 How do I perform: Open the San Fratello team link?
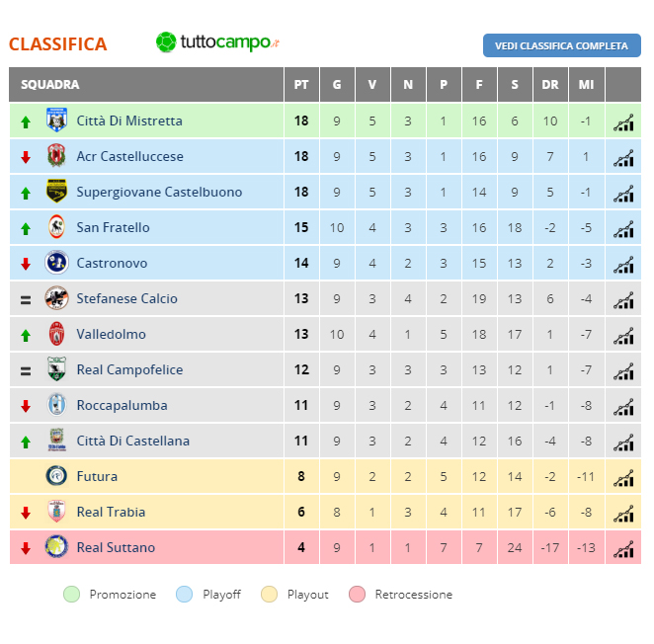coord(113,228)
